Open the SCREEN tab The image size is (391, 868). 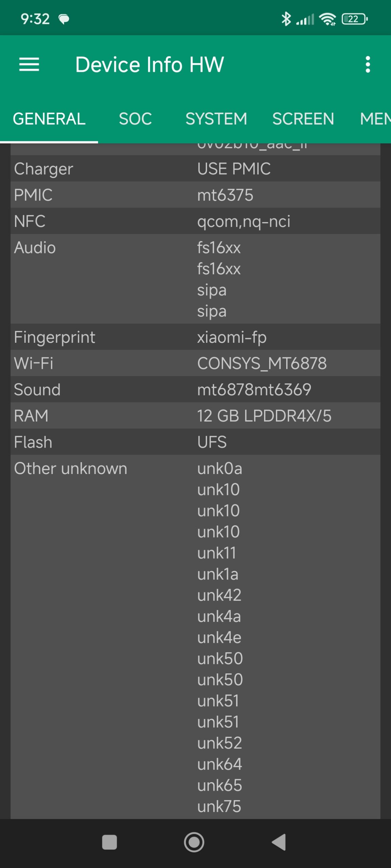[303, 119]
